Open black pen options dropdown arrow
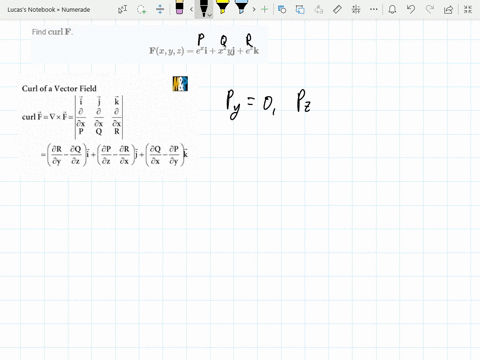The width and height of the screenshot is (480, 360). (x=209, y=15)
